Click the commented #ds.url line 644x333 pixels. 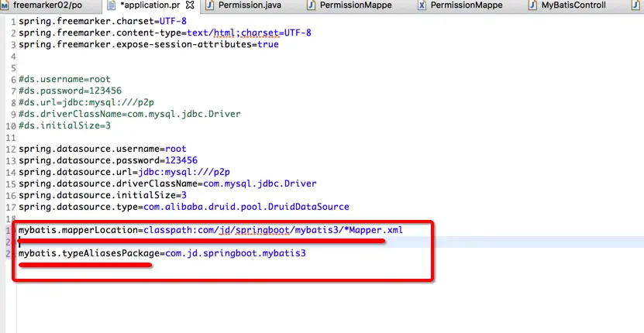[86, 102]
